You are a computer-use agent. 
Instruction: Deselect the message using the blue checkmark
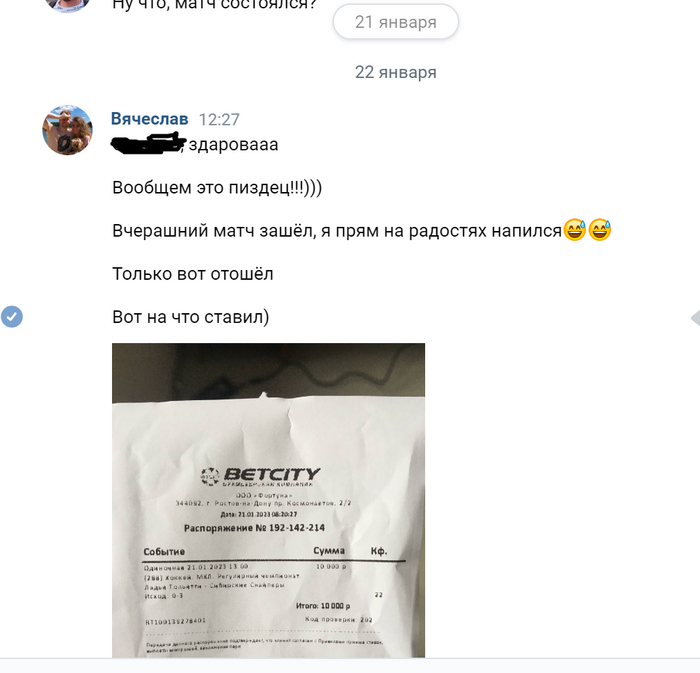coord(12,316)
